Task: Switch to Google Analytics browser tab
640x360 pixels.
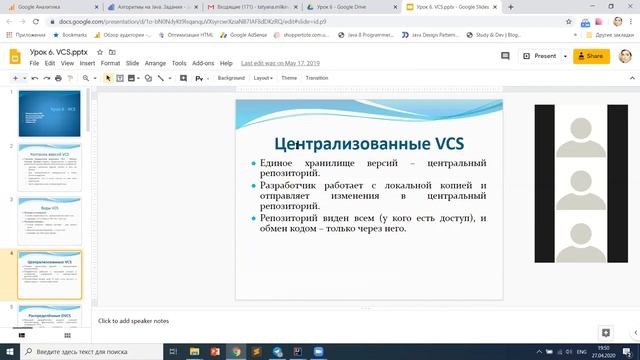Action: 52,7
